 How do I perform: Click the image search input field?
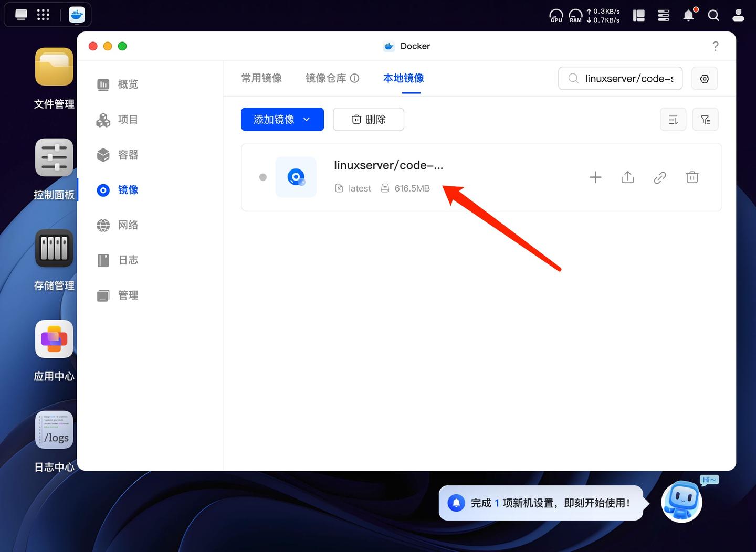(x=621, y=79)
